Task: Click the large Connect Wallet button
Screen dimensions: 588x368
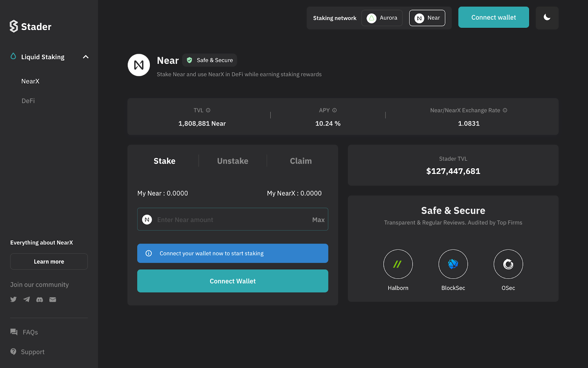Action: (x=233, y=281)
